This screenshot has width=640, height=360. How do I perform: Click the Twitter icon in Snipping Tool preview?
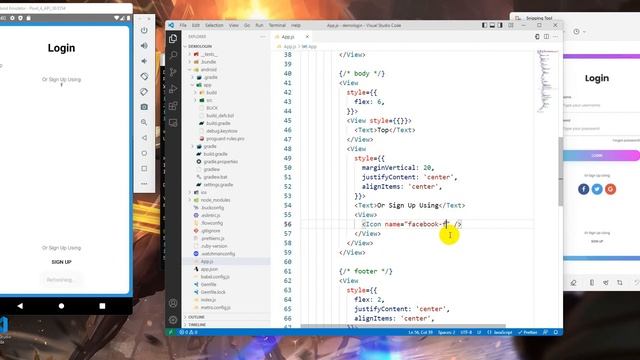click(x=597, y=189)
